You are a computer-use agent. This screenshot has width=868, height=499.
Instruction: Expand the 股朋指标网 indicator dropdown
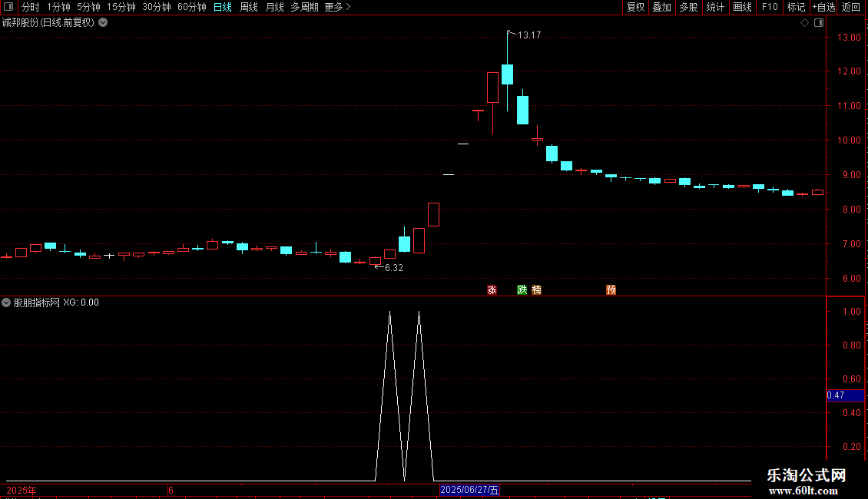click(6, 302)
